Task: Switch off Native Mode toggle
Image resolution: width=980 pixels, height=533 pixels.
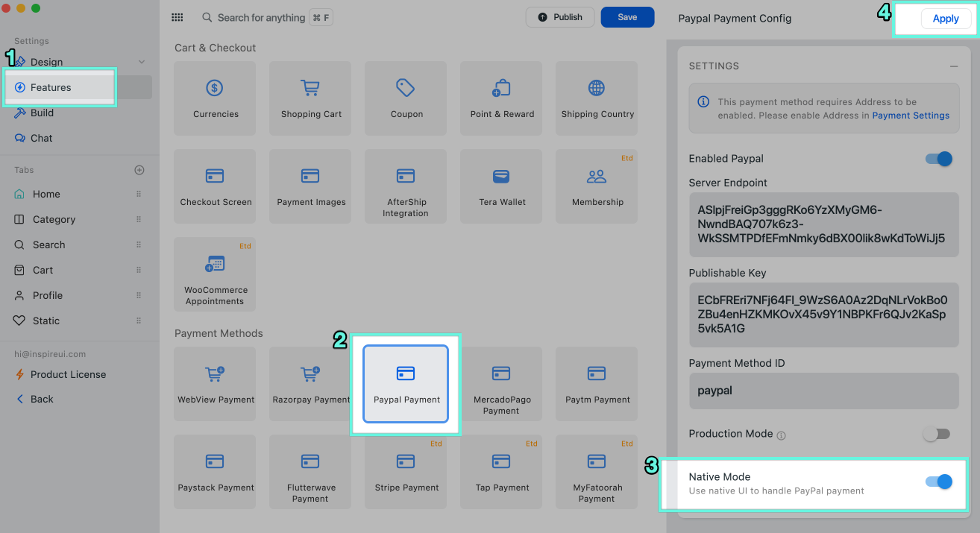Action: tap(938, 482)
